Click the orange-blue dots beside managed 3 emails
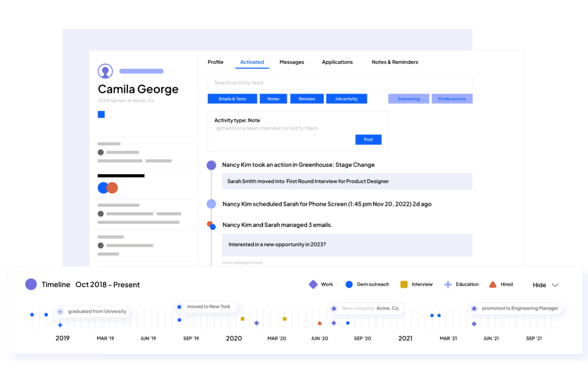The image size is (588, 392). click(x=211, y=226)
